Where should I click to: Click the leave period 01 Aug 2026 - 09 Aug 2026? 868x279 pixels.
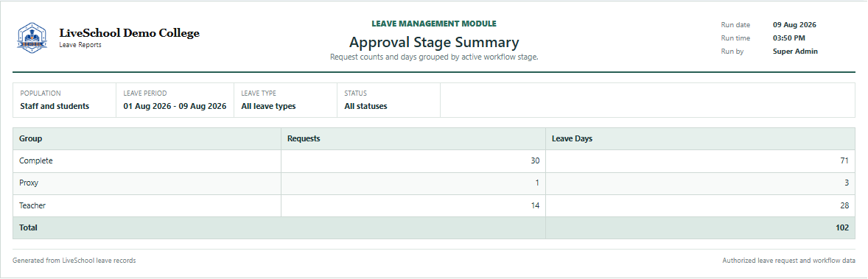[x=175, y=106]
